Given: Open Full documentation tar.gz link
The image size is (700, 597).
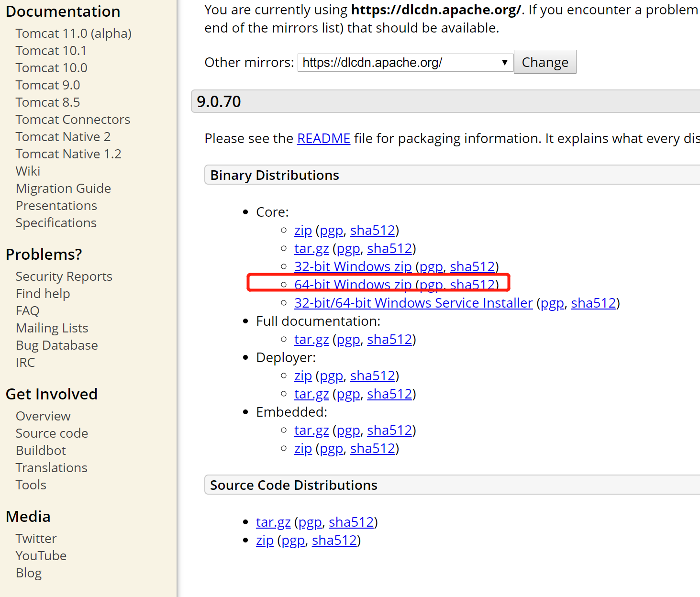Looking at the screenshot, I should 311,339.
